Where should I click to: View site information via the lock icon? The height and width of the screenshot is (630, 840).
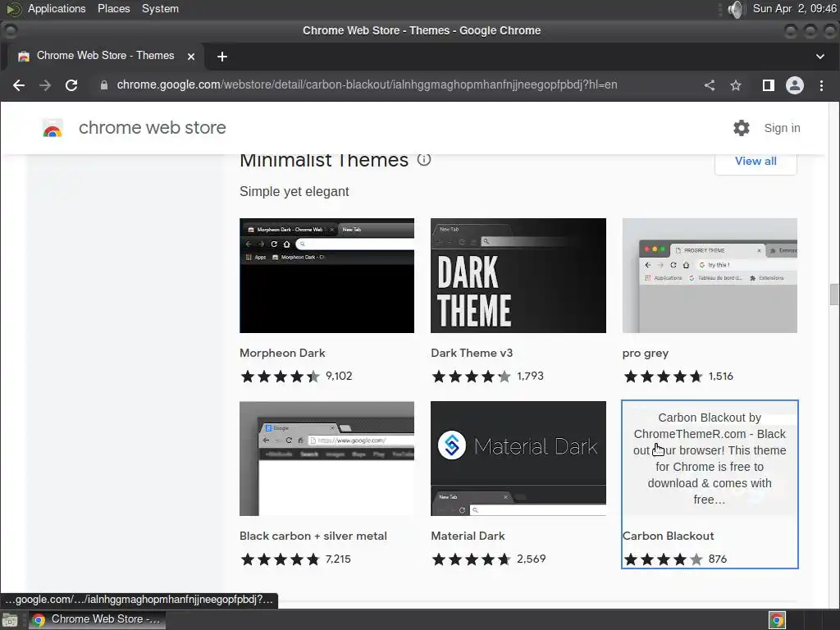(104, 85)
